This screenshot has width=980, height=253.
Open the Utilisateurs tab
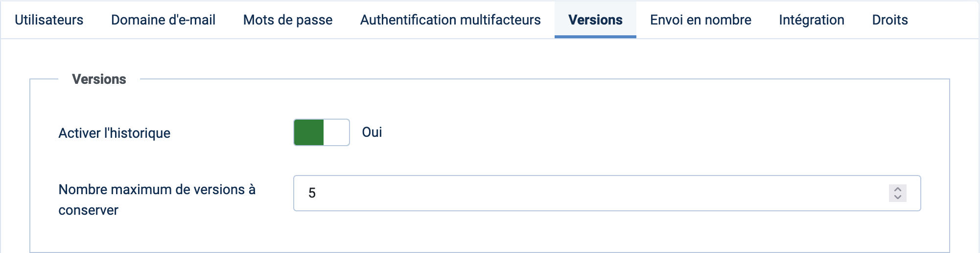49,20
